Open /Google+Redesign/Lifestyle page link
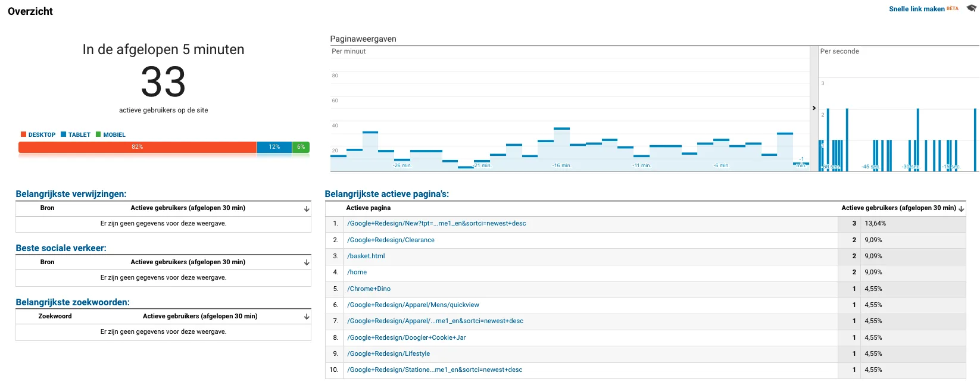 (x=389, y=353)
